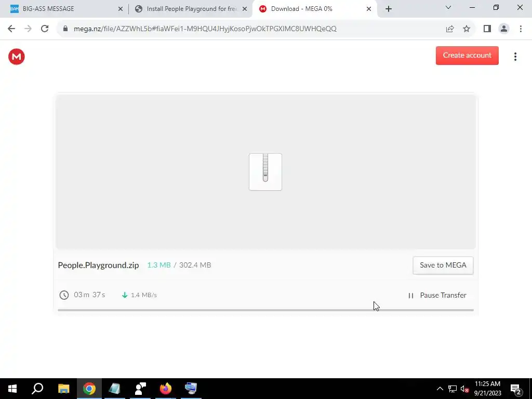
Task: Reload the current page
Action: (45, 29)
